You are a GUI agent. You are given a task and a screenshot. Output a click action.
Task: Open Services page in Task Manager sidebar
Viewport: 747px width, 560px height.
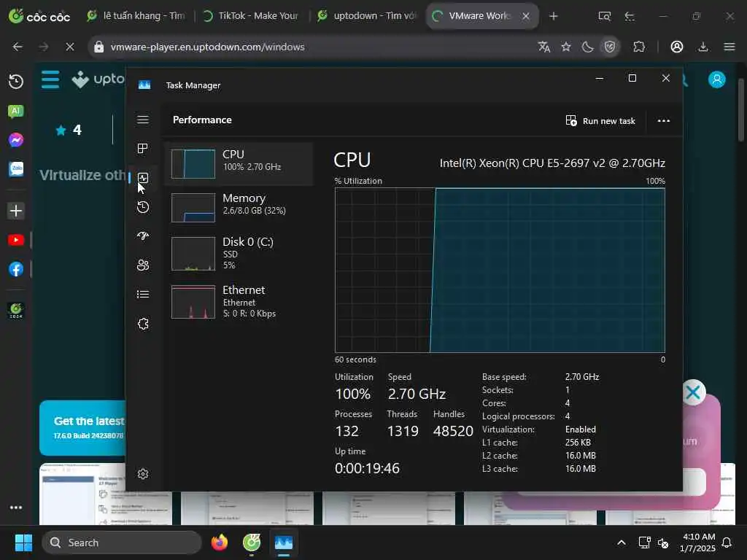point(143,324)
